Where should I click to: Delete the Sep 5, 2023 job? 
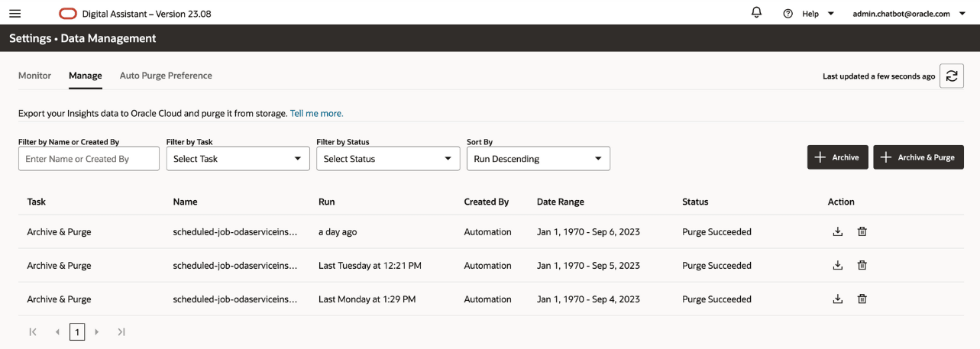pos(862,266)
